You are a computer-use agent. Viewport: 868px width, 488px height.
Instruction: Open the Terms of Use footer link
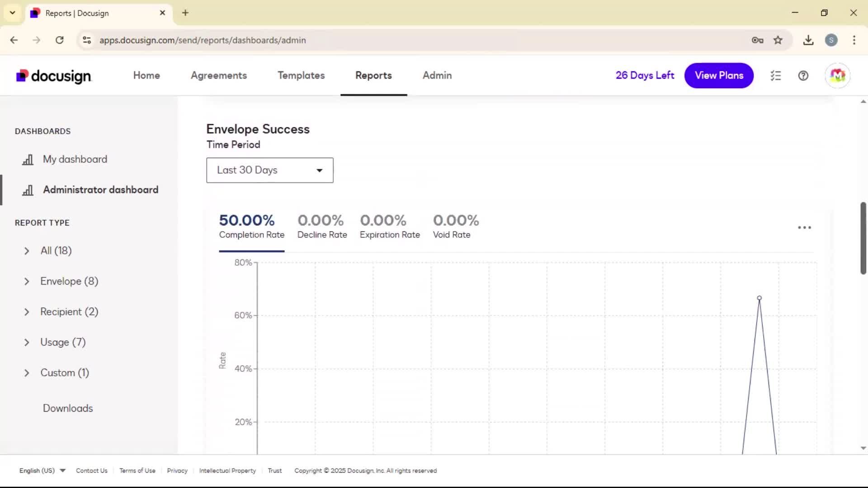tap(137, 470)
